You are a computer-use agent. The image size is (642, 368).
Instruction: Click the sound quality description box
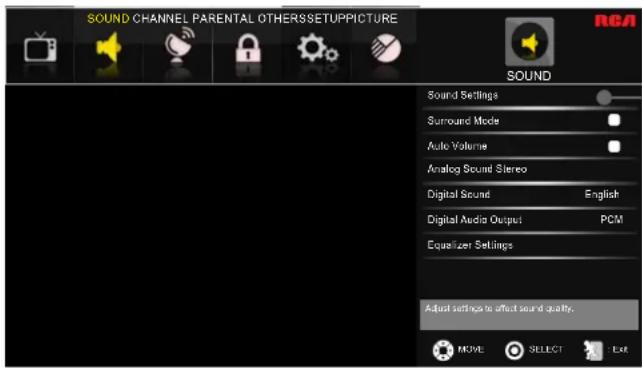click(x=529, y=315)
